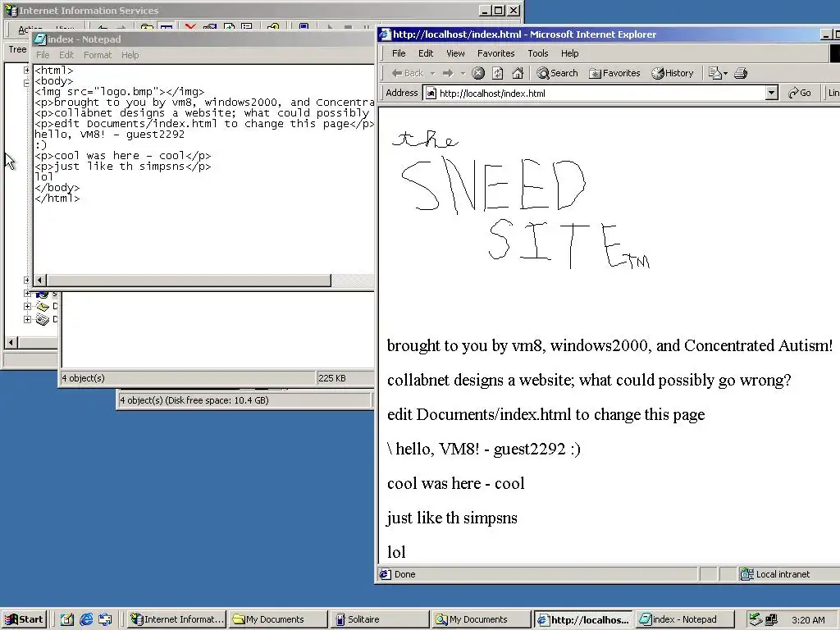The image size is (840, 630).
Task: Click the Show/Hide console tree icon in IIS
Action: pyautogui.click(x=166, y=27)
